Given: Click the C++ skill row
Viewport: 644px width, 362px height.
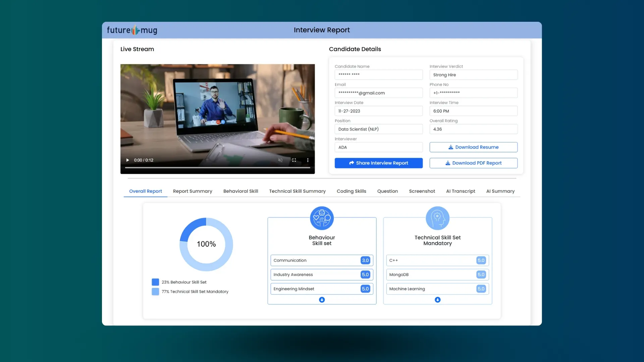Looking at the screenshot, I should tap(437, 260).
